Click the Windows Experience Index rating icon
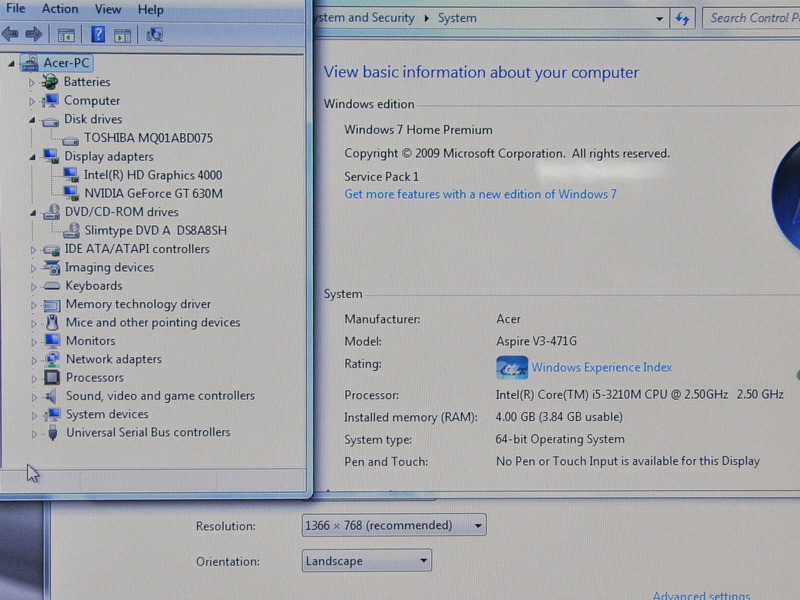 pos(512,367)
